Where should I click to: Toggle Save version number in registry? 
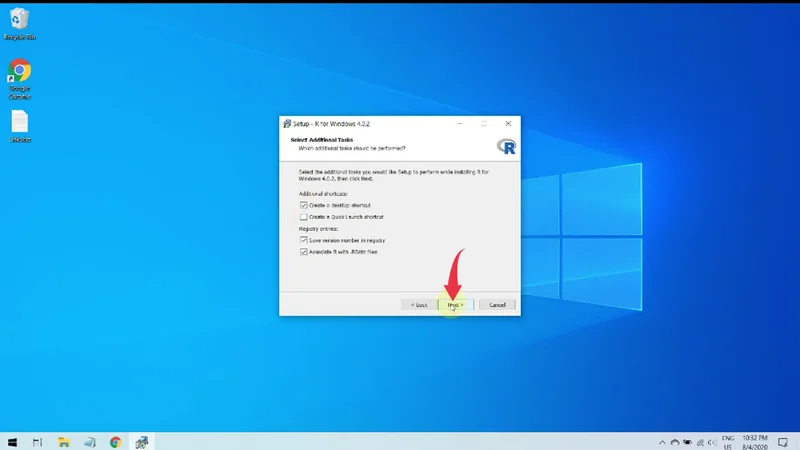(x=304, y=240)
